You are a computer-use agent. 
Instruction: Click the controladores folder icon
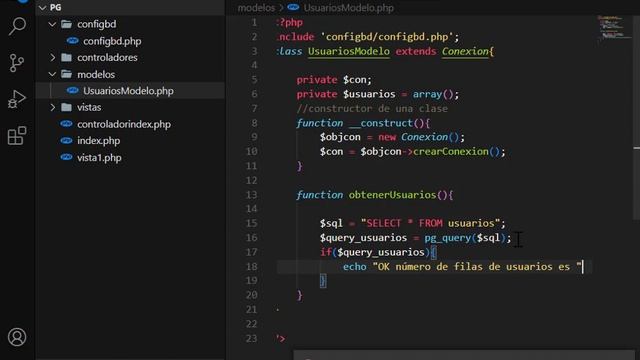pyautogui.click(x=66, y=57)
